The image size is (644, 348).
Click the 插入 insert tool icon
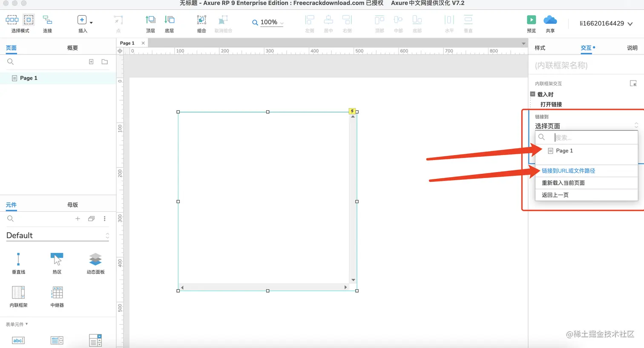point(82,20)
